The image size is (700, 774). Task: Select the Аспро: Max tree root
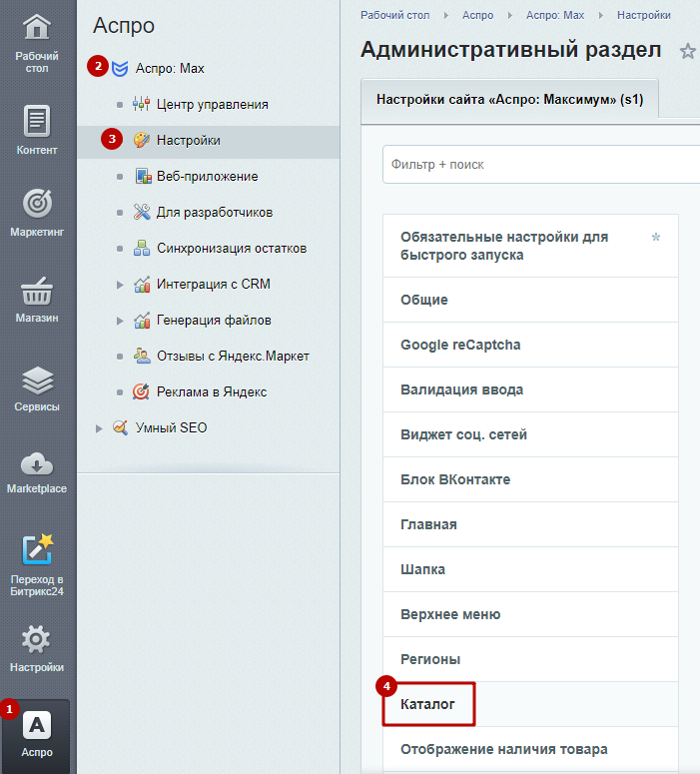tap(170, 69)
